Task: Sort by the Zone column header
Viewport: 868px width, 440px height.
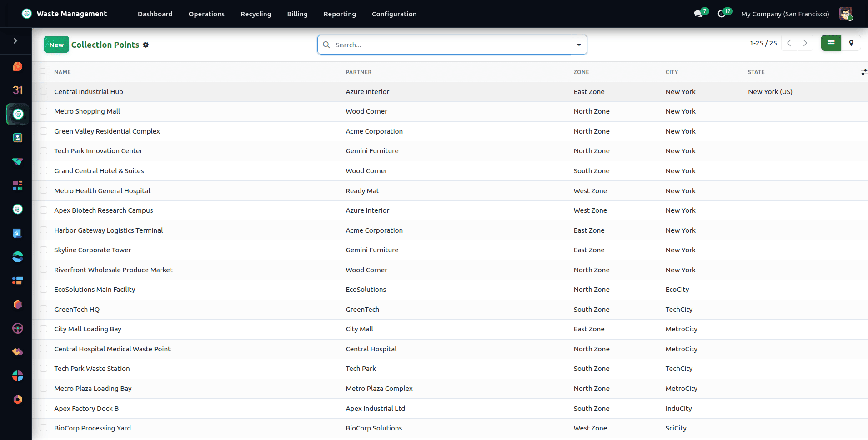Action: click(x=581, y=72)
